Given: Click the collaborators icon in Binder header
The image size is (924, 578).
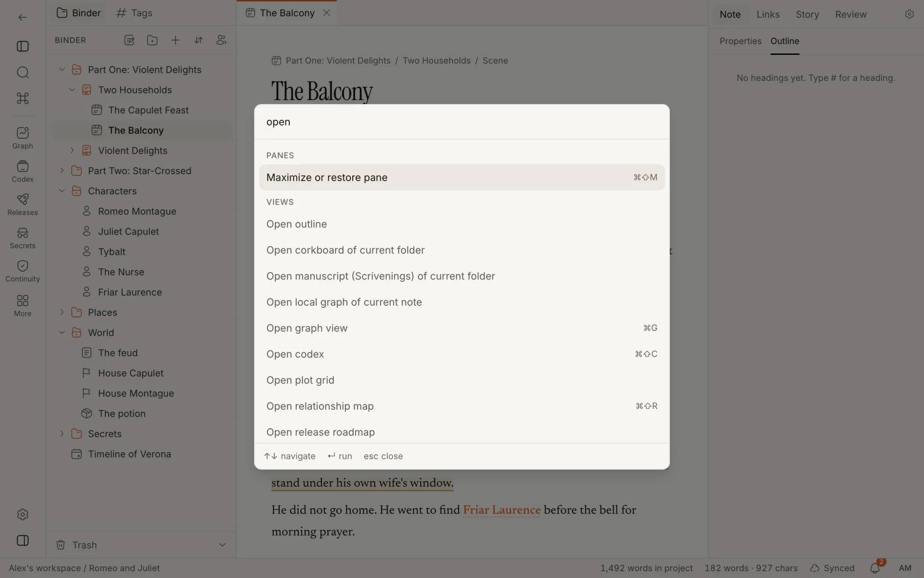Looking at the screenshot, I should 221,40.
